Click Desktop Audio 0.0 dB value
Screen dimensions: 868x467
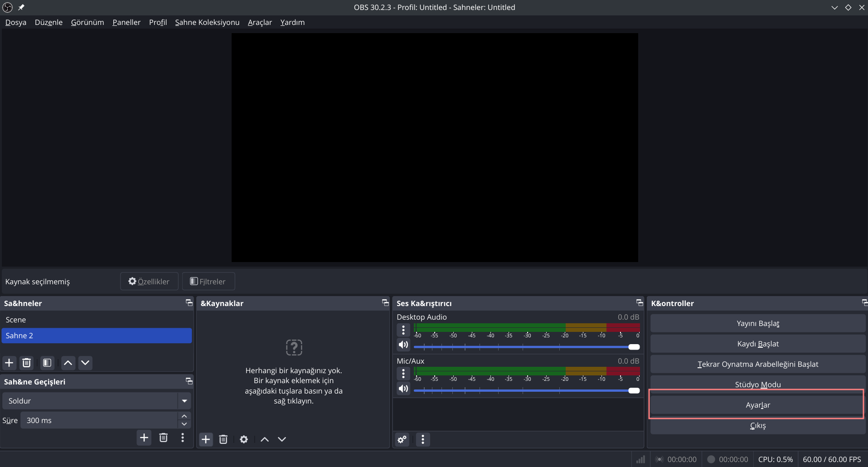(x=628, y=317)
